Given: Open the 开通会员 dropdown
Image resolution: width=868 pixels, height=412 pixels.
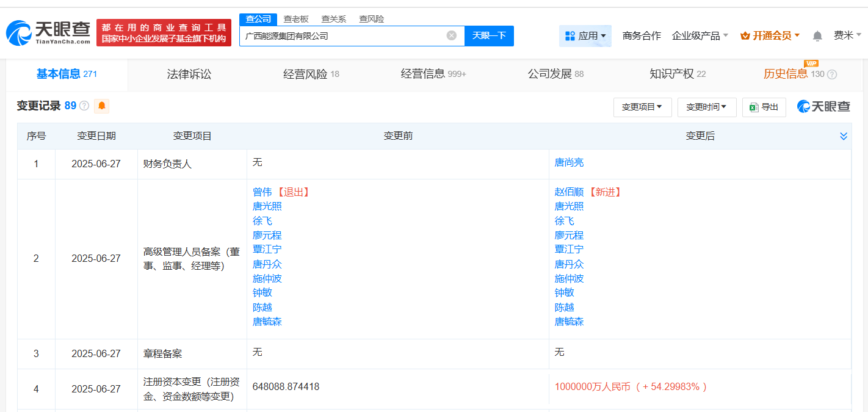Looking at the screenshot, I should (x=770, y=36).
